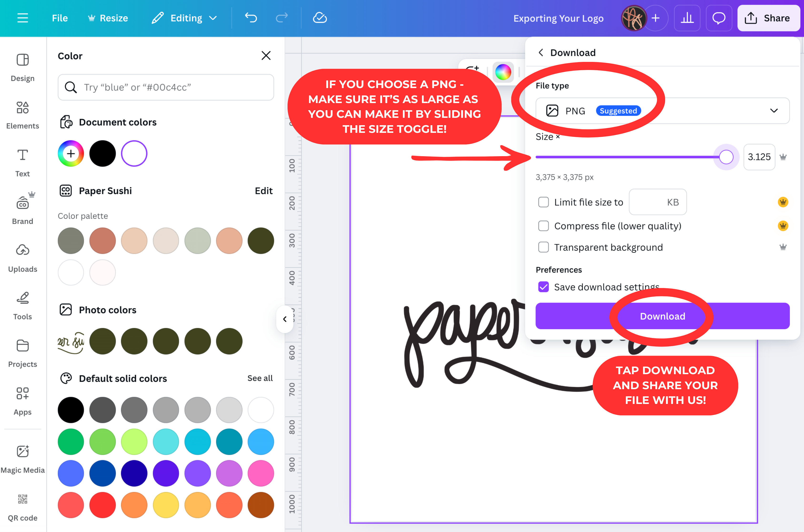Click the crown icon beside size value
The width and height of the screenshot is (804, 532).
click(783, 157)
